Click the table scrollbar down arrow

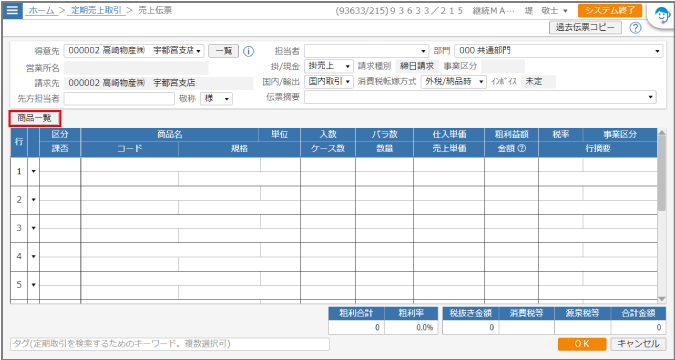[662, 299]
